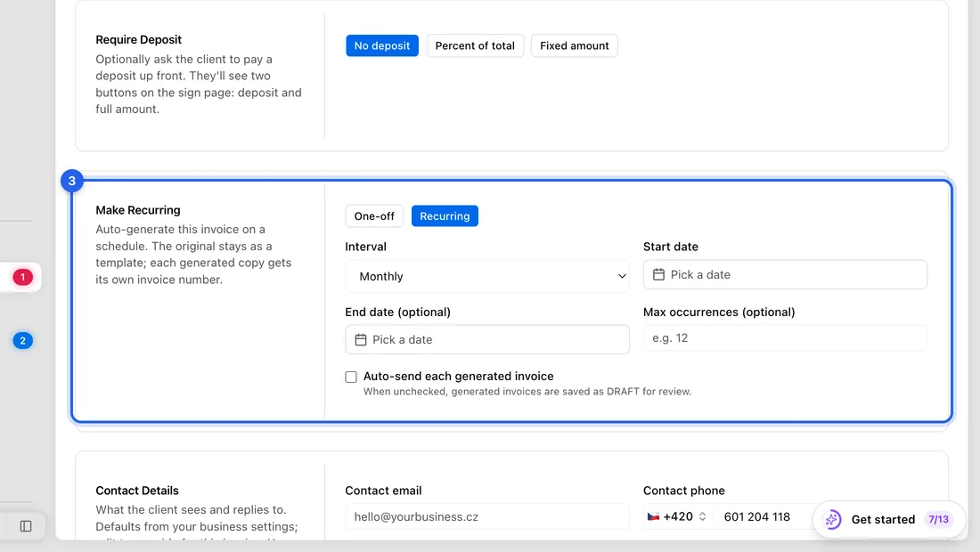The width and height of the screenshot is (980, 552).
Task: Focus the Contact email field
Action: 487,517
